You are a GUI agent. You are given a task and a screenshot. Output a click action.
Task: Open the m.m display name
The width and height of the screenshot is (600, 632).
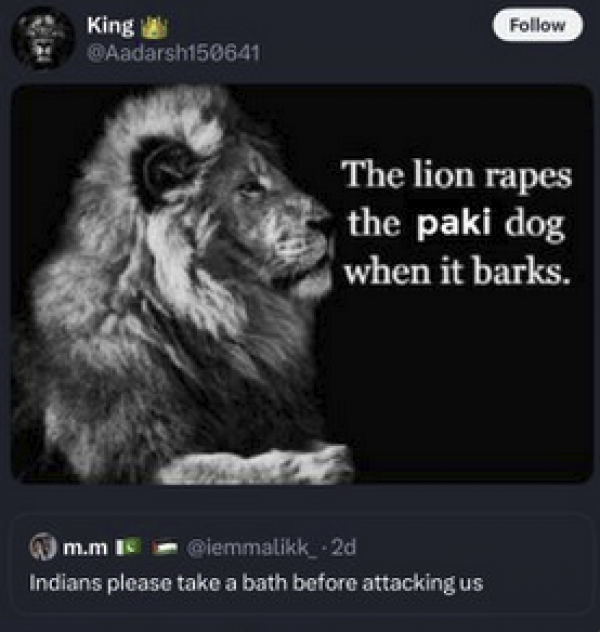85,547
